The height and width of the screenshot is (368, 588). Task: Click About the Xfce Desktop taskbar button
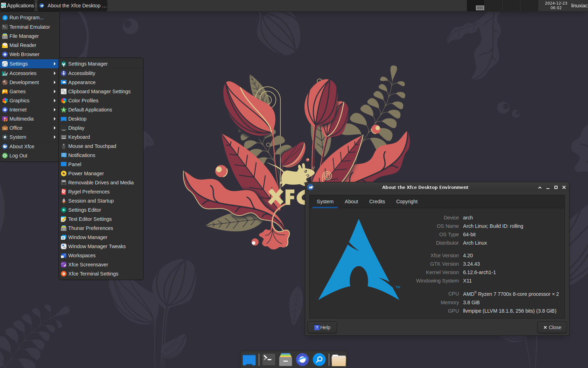[x=73, y=6]
